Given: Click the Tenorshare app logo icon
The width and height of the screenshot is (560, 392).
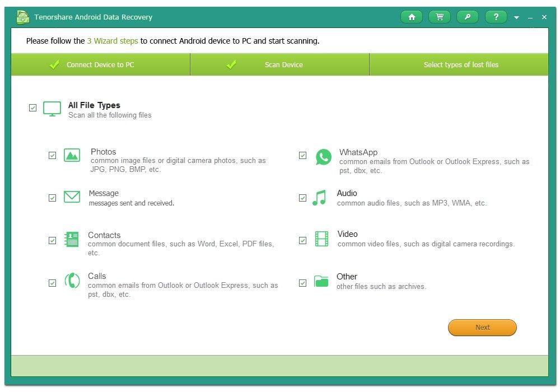Looking at the screenshot, I should (23, 17).
